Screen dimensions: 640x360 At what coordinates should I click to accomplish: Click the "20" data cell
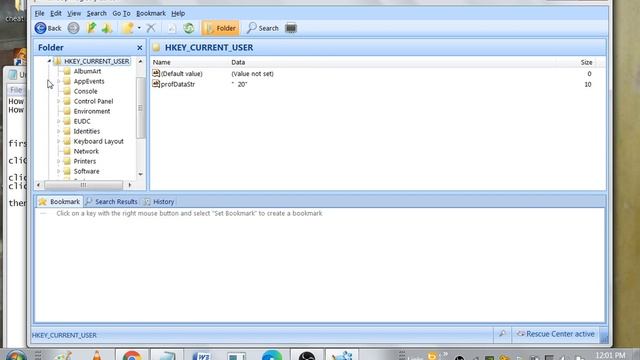coord(239,84)
